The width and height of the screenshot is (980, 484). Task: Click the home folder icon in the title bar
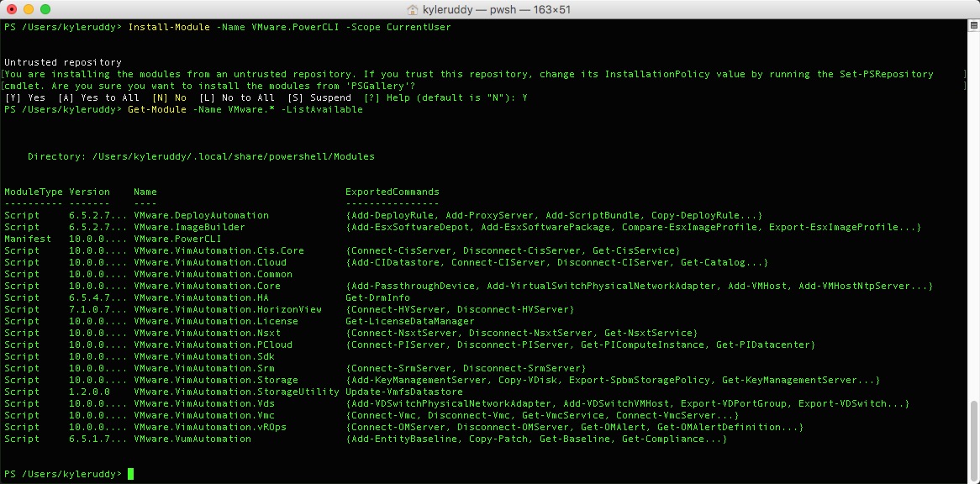(x=412, y=9)
